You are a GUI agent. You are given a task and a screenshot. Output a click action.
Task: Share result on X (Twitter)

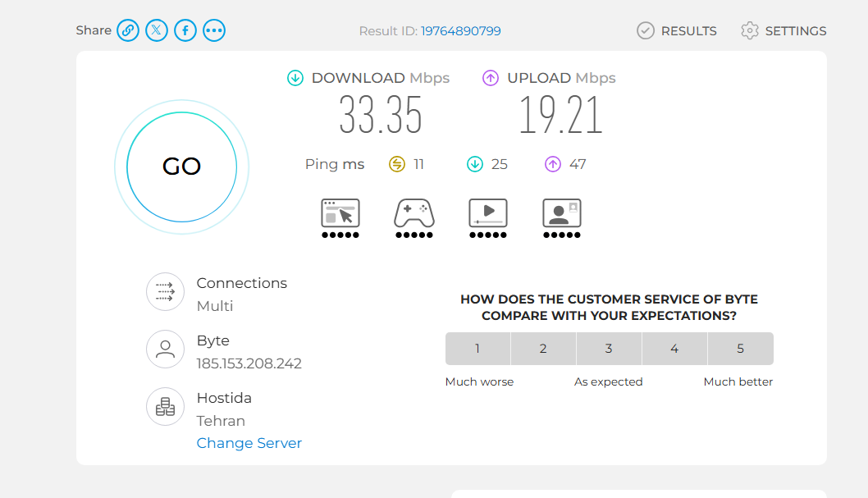(157, 30)
